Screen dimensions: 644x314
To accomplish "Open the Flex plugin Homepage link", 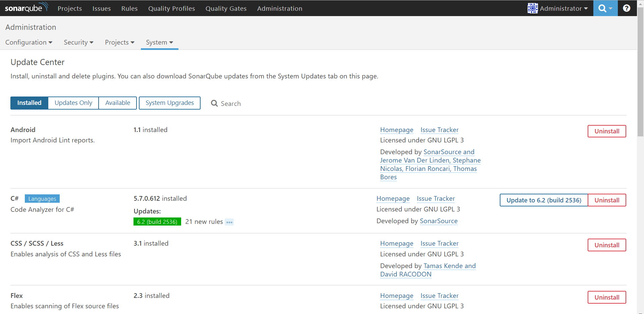I will 397,296.
